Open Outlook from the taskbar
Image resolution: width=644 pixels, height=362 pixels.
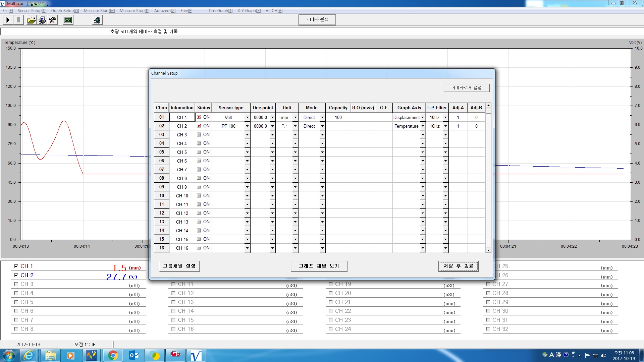134,355
